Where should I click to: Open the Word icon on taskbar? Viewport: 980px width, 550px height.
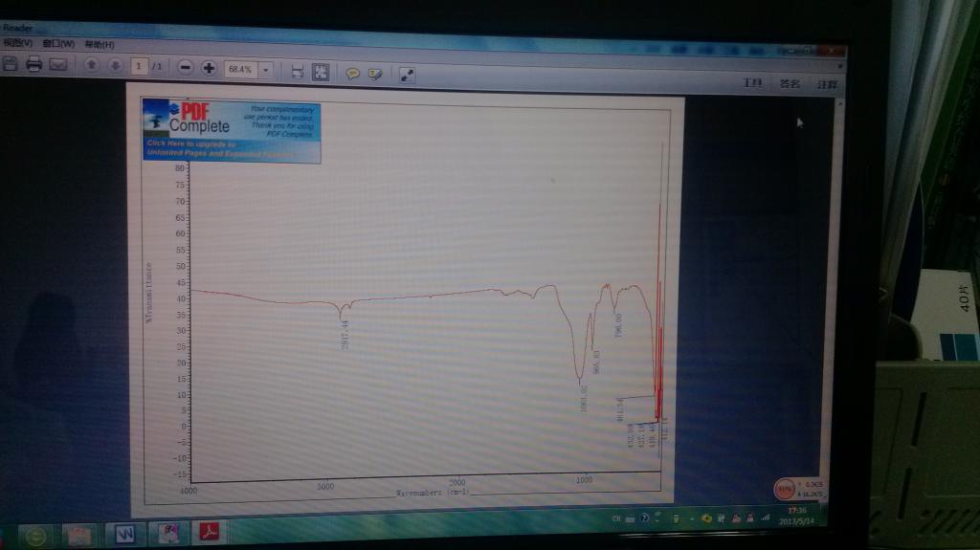(124, 535)
